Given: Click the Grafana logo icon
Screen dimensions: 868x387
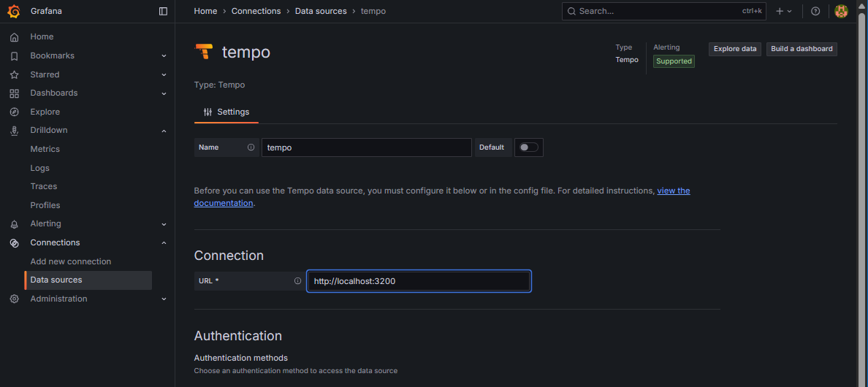Looking at the screenshot, I should click(13, 11).
